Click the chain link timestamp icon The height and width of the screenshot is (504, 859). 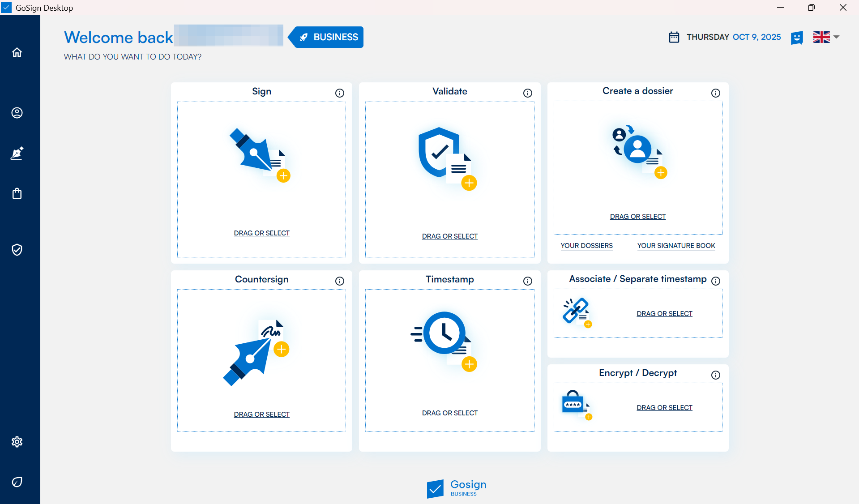click(578, 312)
